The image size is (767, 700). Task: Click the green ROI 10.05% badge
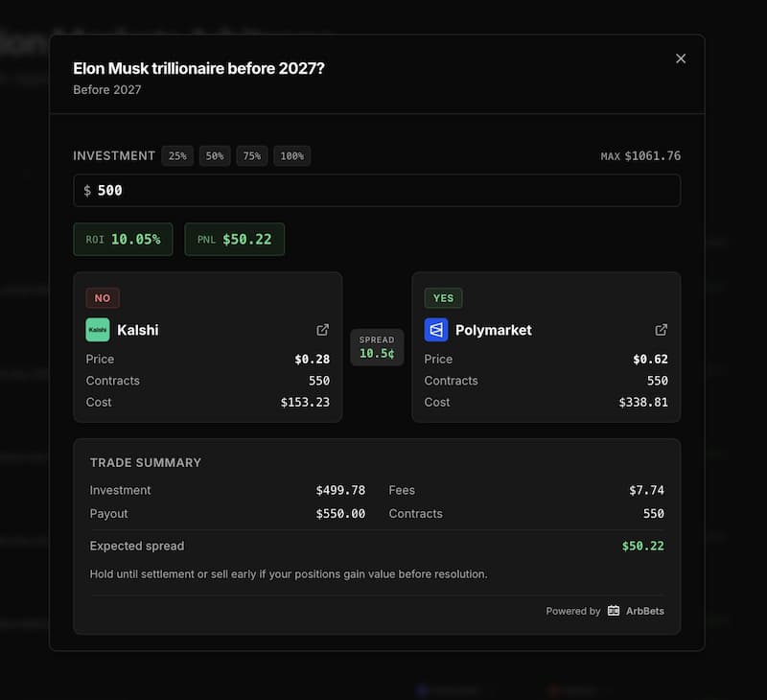(x=123, y=239)
